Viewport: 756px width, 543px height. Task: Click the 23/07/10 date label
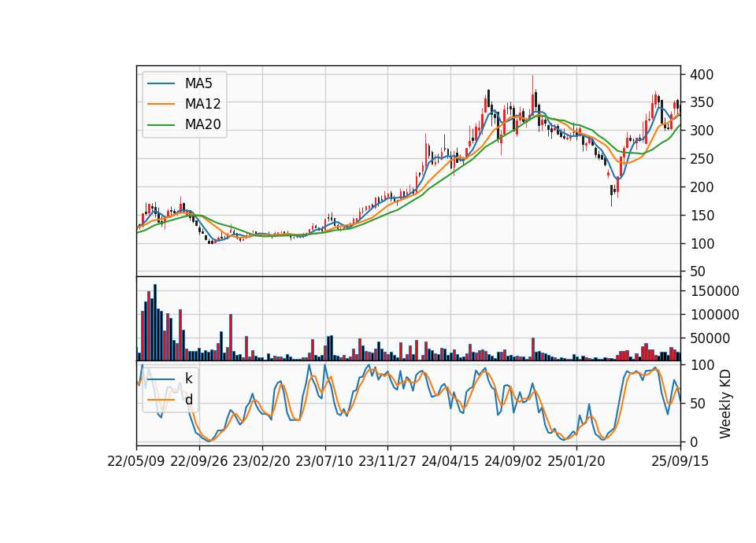[324, 461]
